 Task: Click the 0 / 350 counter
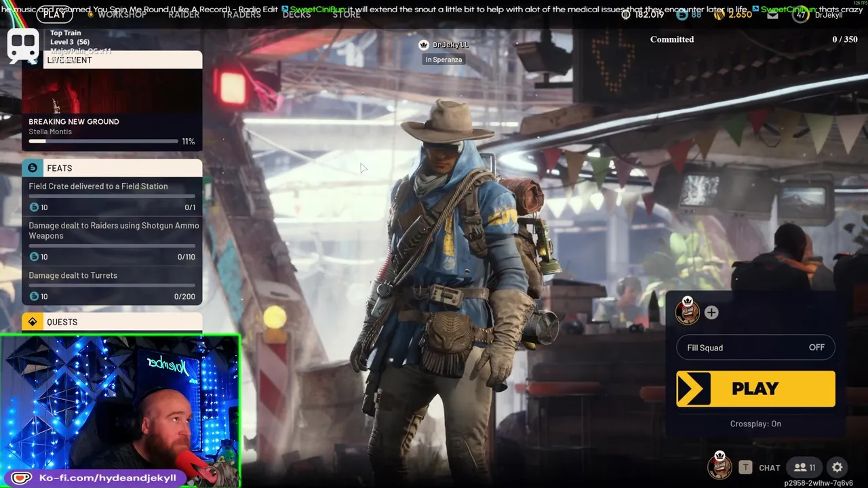click(x=845, y=39)
